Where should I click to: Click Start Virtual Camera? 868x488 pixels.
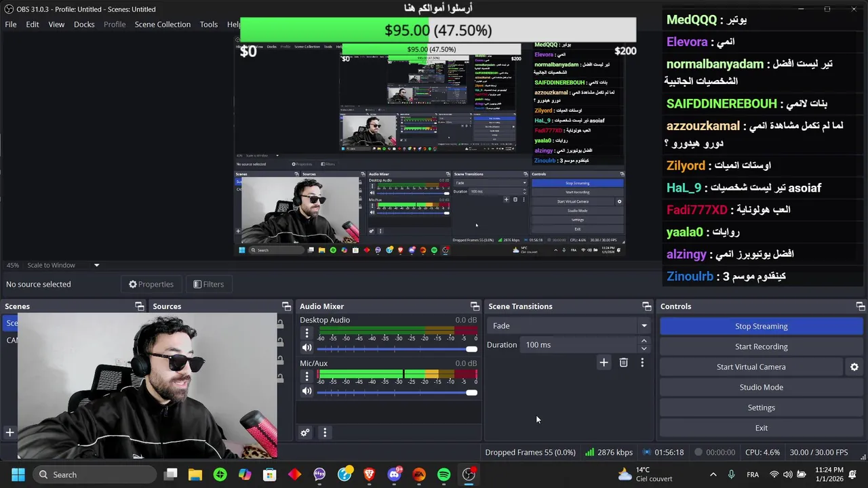751,367
